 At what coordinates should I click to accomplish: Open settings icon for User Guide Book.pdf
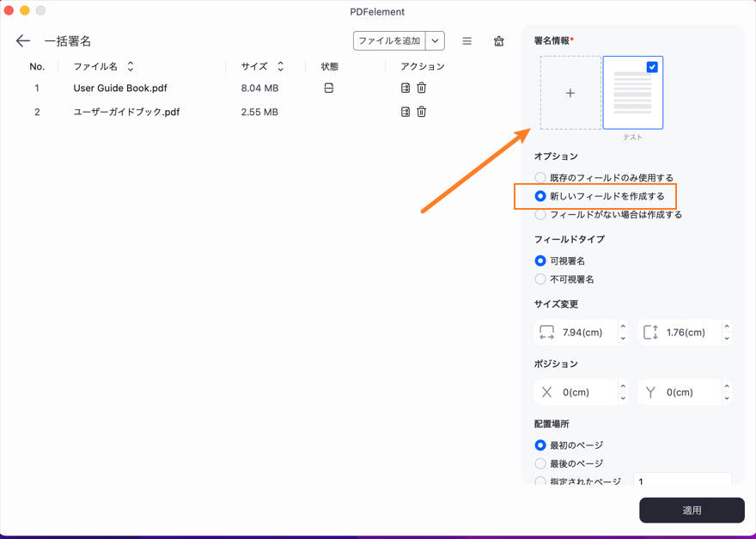pos(405,88)
